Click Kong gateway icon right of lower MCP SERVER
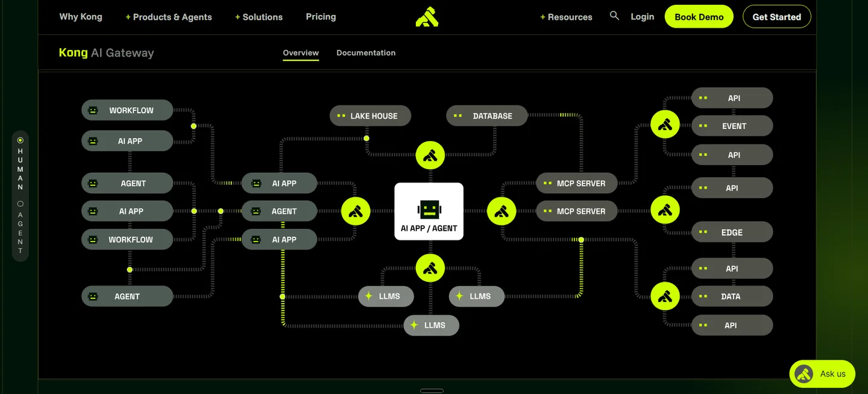Viewport: 868px width, 394px height. point(665,210)
